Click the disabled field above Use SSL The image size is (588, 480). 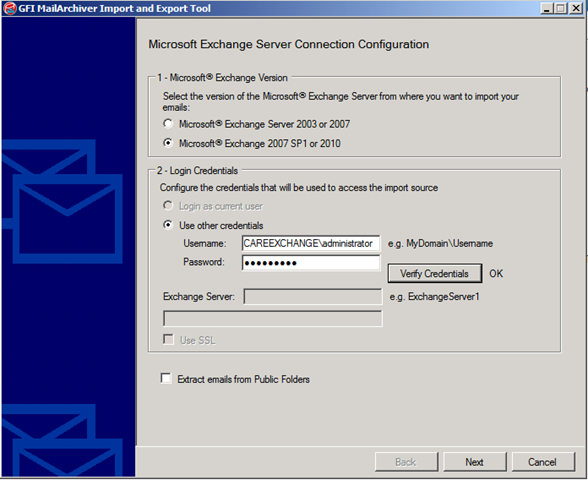coord(273,319)
